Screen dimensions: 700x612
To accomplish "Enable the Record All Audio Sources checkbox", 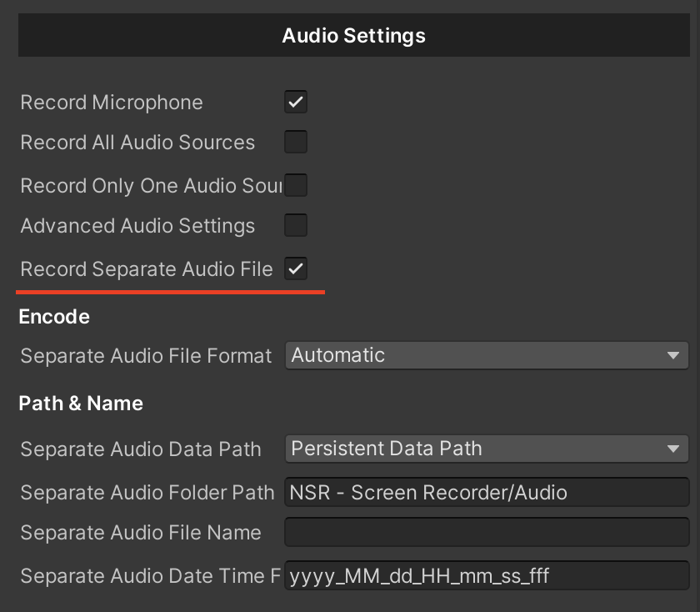I will pyautogui.click(x=296, y=142).
